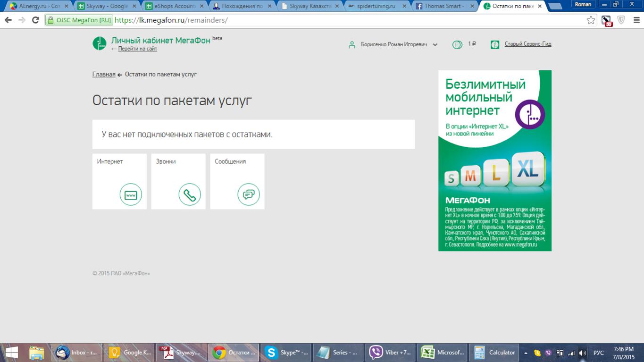The image size is (644, 362).
Task: Open the Internet packages globe icon
Action: 131,194
